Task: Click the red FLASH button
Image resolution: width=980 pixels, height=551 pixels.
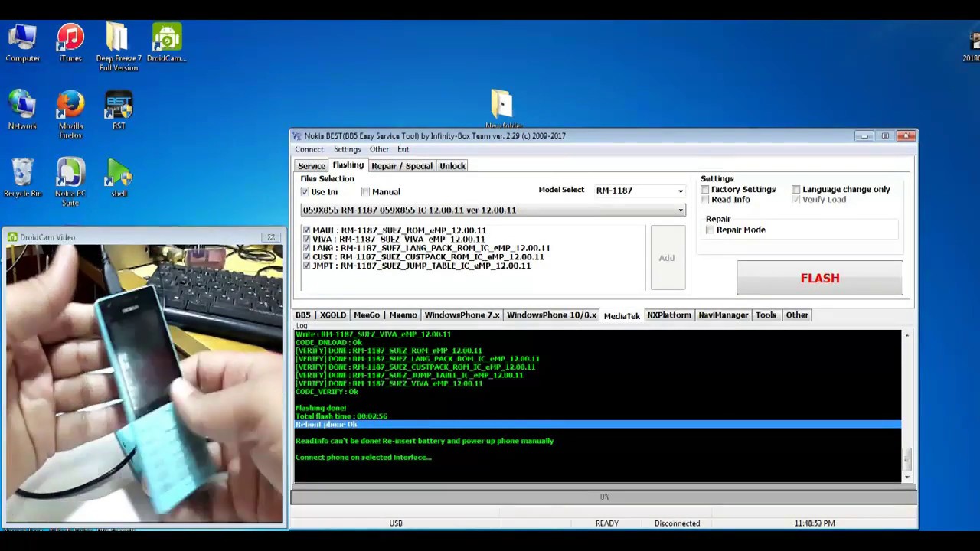Action: (820, 278)
